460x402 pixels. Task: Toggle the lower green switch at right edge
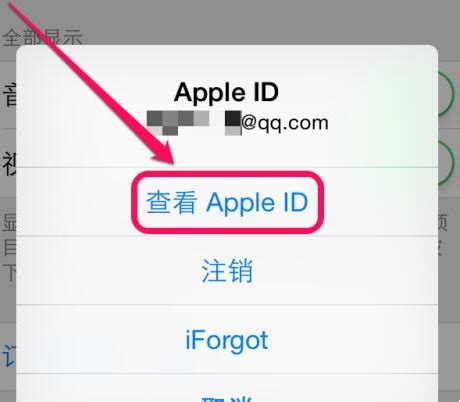[446, 163]
